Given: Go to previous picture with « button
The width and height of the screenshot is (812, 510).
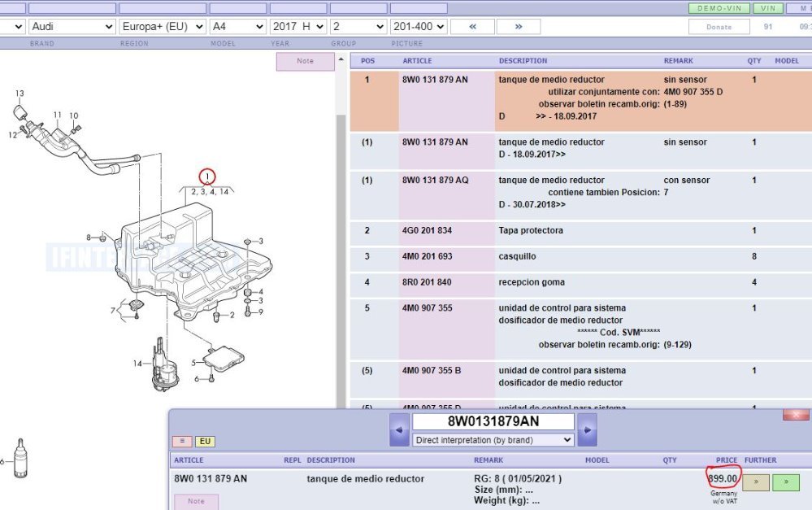Looking at the screenshot, I should click(x=472, y=26).
